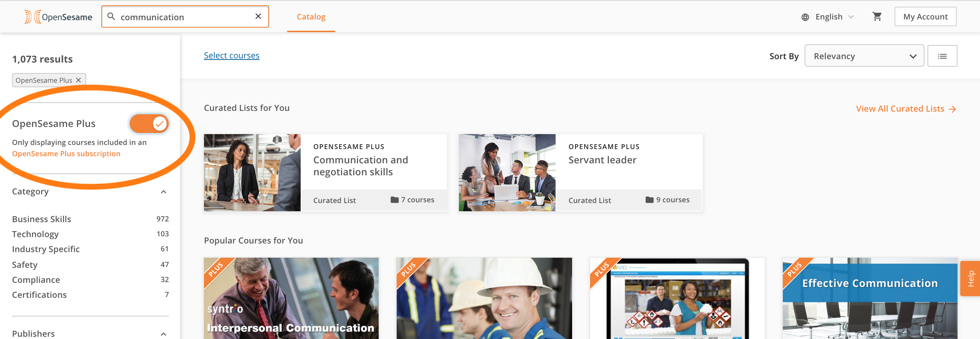Click the View All Curated Lists arrow
The image size is (980, 339).
[x=952, y=109]
